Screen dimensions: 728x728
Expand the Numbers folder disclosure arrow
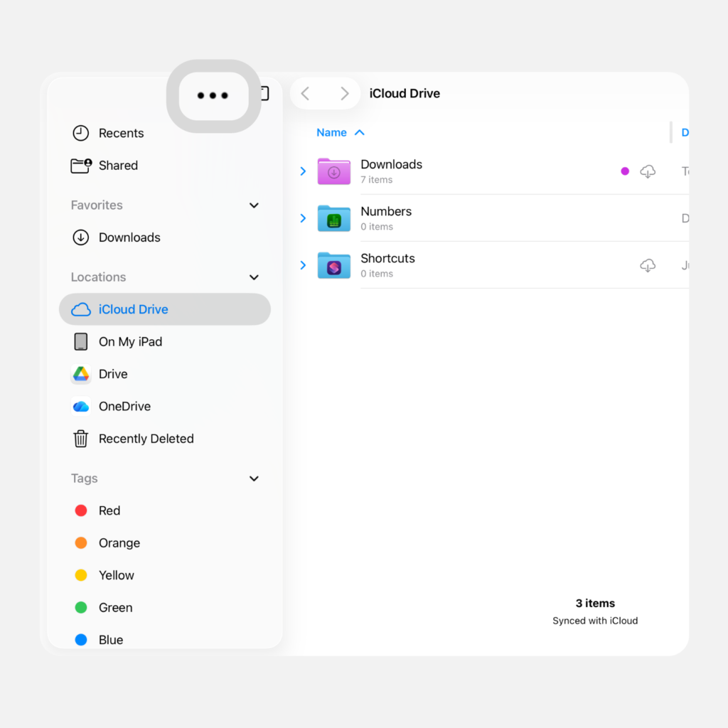303,218
